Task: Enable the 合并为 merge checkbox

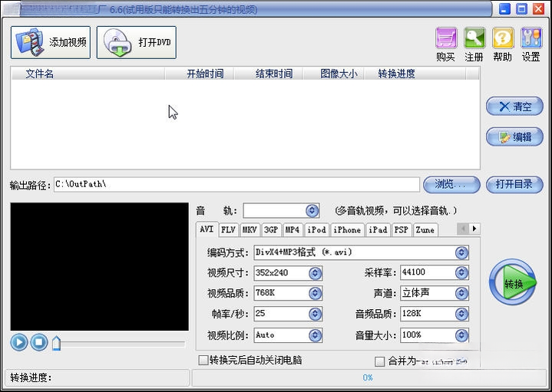Action: [379, 361]
